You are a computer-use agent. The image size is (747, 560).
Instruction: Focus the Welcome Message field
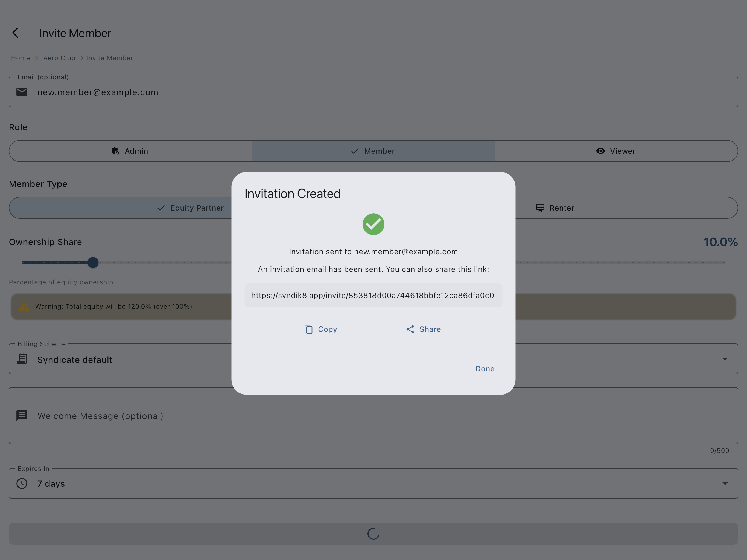pos(373,415)
